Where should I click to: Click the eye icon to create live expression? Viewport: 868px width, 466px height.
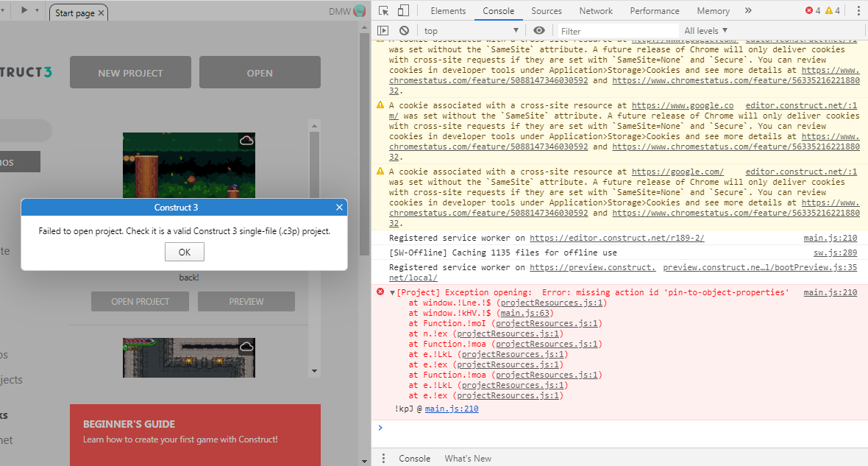pos(539,30)
